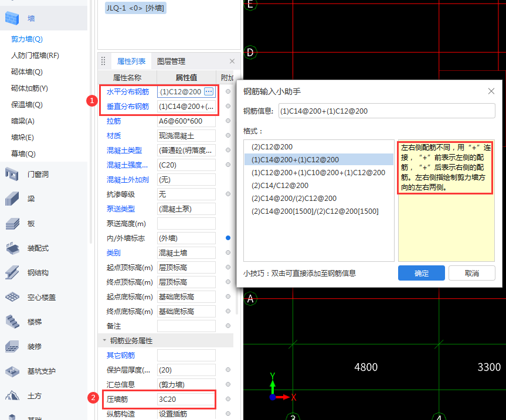Open the 混凝土强度 value (C20)
This screenshot has width=506, height=420.
pos(186,165)
